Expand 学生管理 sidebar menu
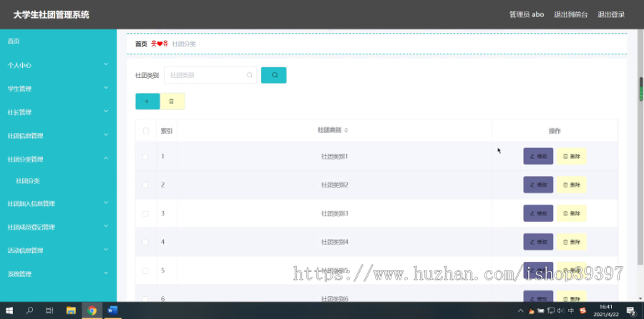644x319 pixels. [59, 88]
